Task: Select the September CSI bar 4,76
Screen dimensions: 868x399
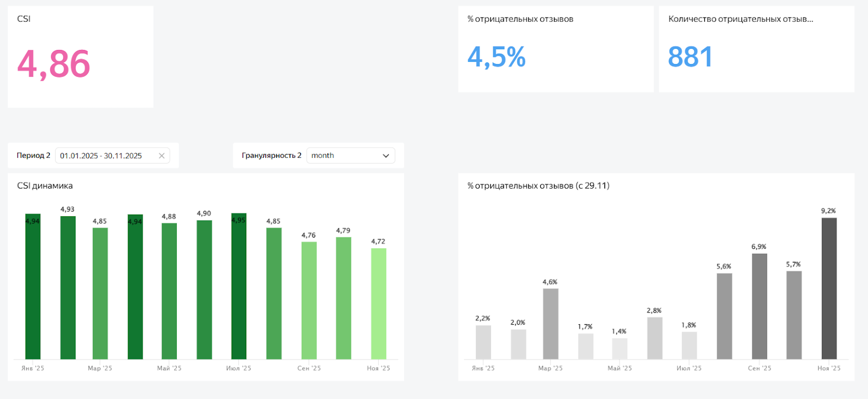Action: click(x=309, y=301)
